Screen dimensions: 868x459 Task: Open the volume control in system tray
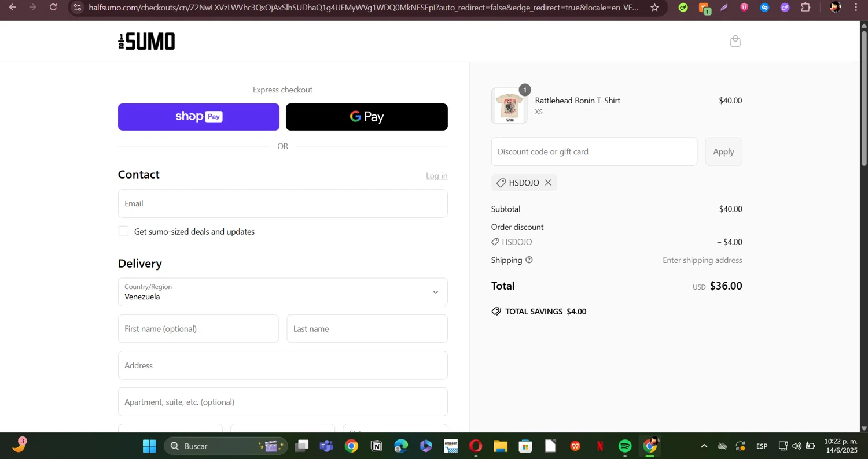pyautogui.click(x=797, y=446)
